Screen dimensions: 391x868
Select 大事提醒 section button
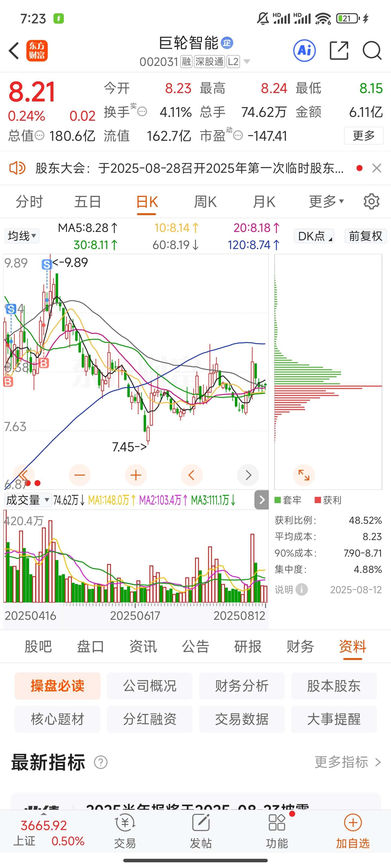click(x=334, y=719)
